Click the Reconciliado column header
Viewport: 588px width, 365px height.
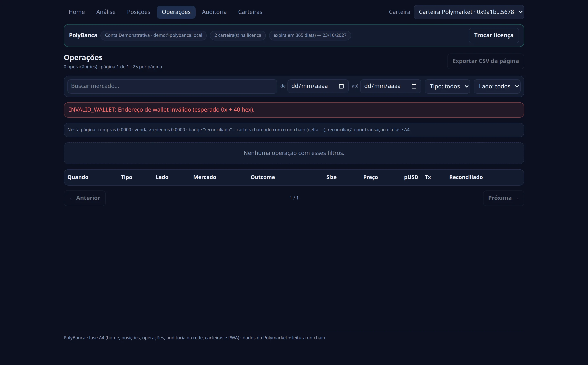click(x=466, y=177)
